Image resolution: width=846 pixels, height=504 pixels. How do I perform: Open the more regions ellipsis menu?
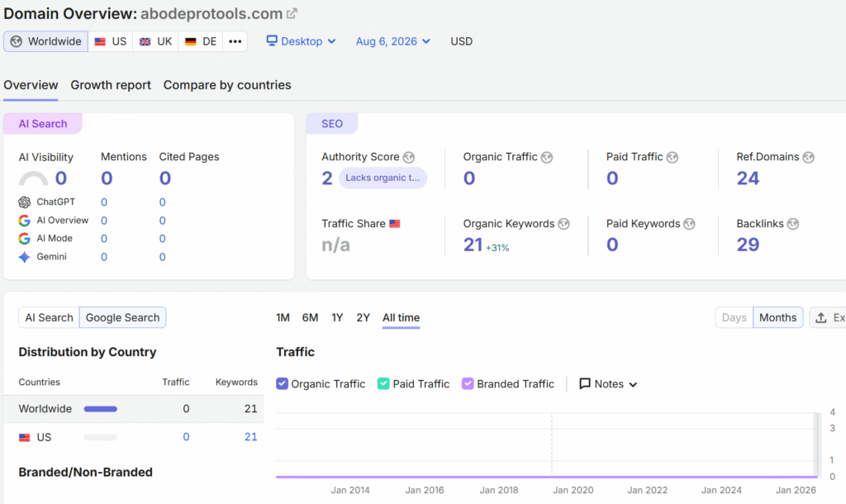235,41
